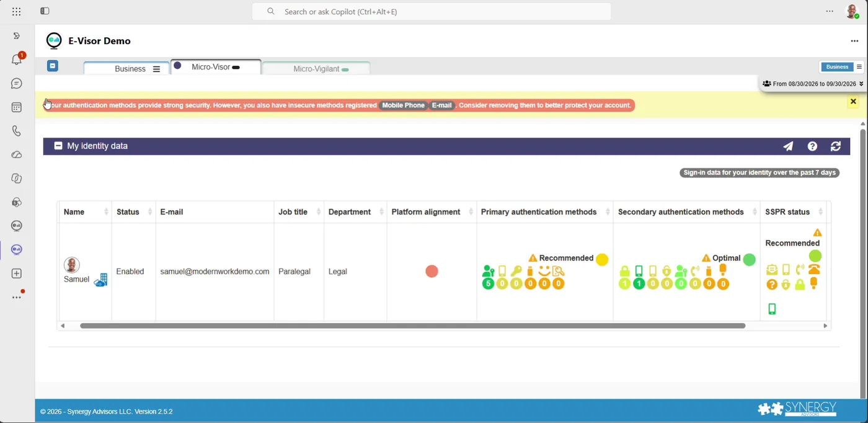Click the smiley face icon in primary methods
The image size is (868, 423).
point(544,271)
